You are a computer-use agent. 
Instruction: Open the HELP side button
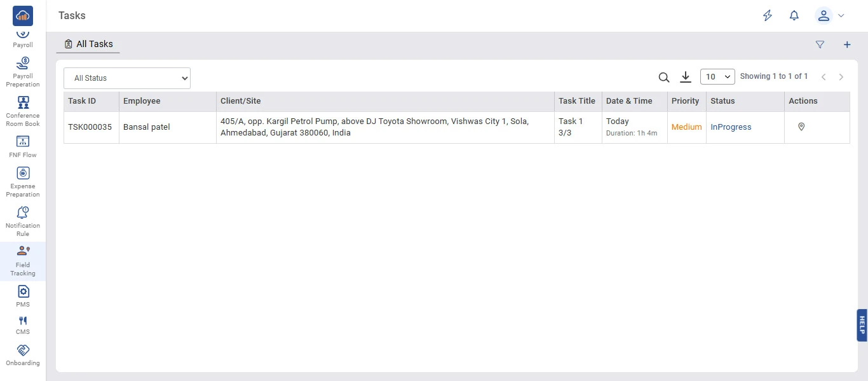click(x=862, y=325)
